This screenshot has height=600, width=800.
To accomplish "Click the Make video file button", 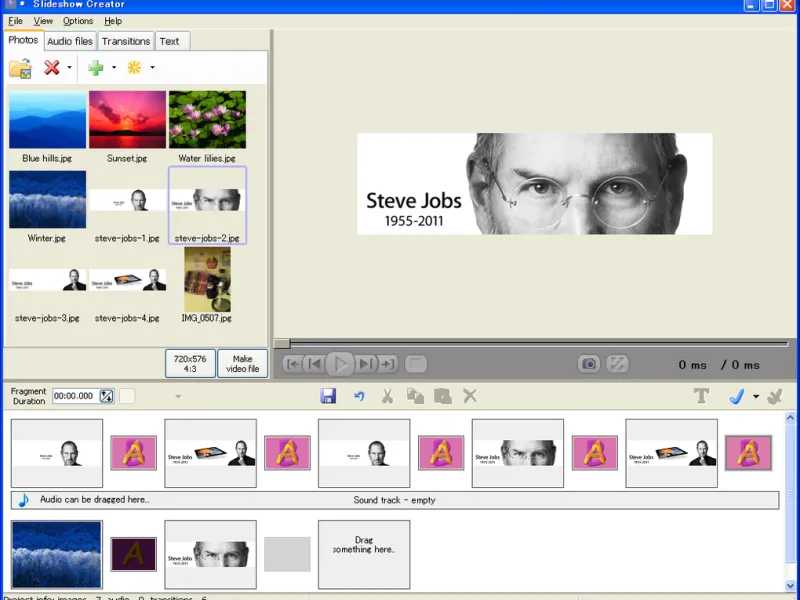I will (x=242, y=363).
